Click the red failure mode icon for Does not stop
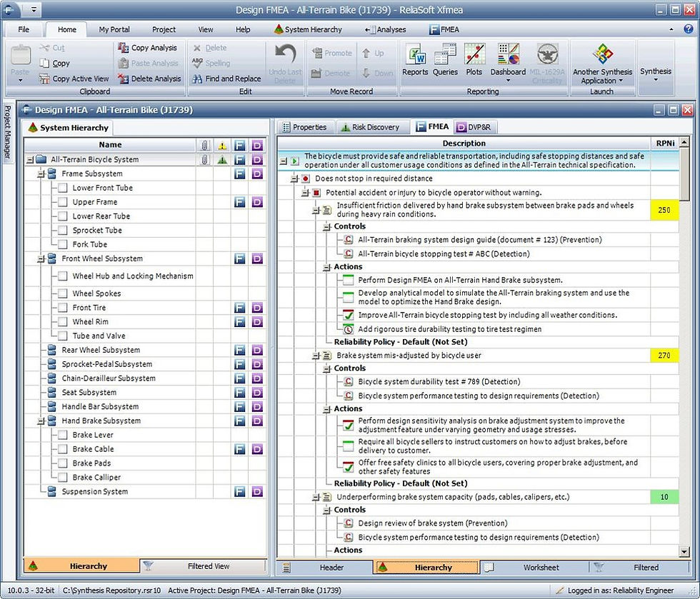 pos(306,178)
